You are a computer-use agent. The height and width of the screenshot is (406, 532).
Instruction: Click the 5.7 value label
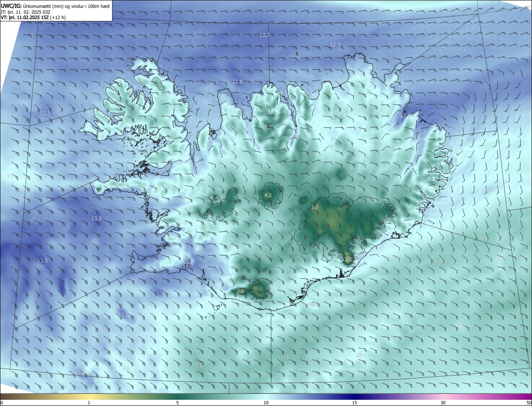pyautogui.click(x=268, y=127)
